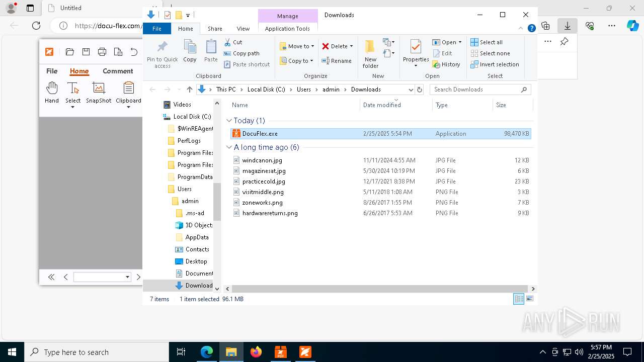Open the File ribbon tab
This screenshot has width=644, height=362.
tap(157, 29)
